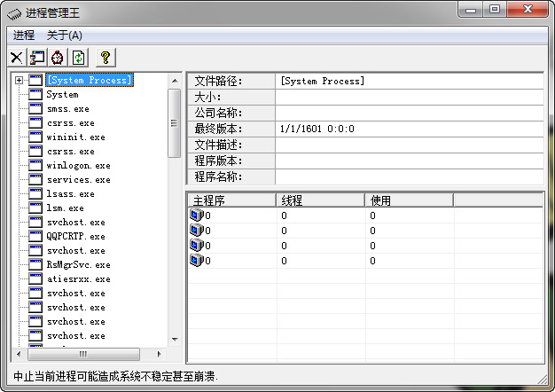This screenshot has height=392, width=555.
Task: Open the 进程 menu
Action: (24, 35)
